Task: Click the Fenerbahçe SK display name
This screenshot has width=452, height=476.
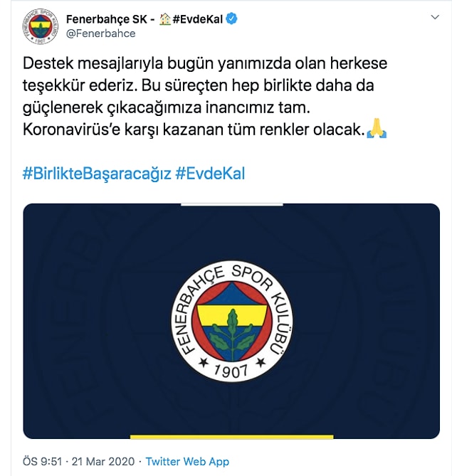Action: [107, 19]
